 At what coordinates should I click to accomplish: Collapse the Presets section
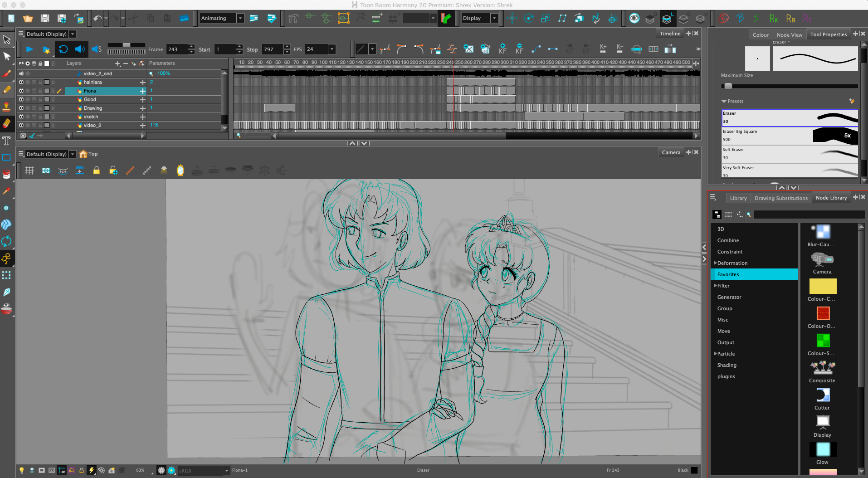tap(724, 101)
